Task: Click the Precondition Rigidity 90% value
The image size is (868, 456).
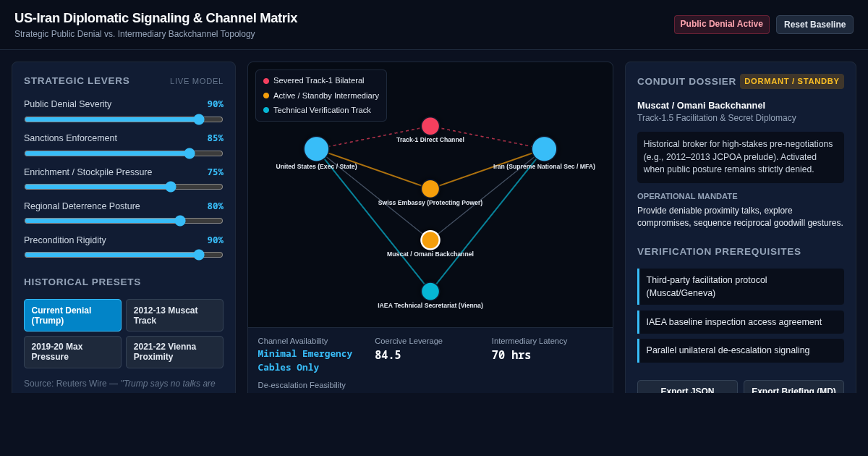Action: point(216,240)
